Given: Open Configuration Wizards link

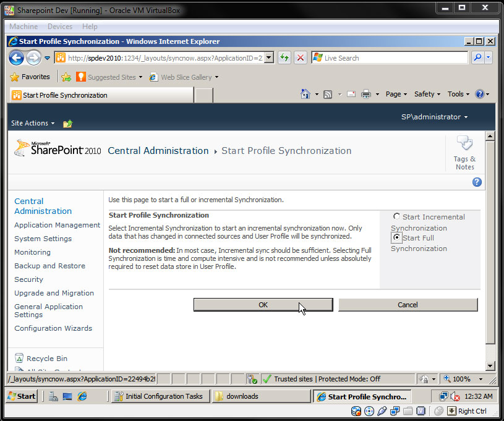Looking at the screenshot, I should [x=53, y=328].
